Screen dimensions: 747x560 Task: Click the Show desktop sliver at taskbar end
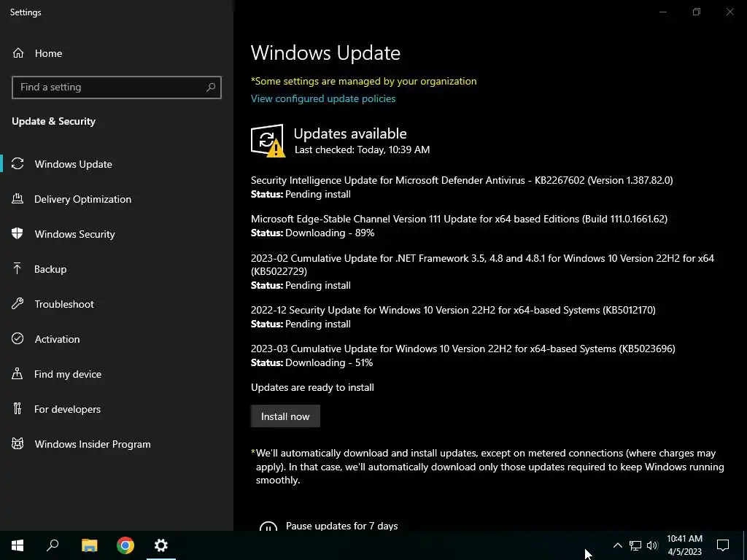tap(745, 545)
